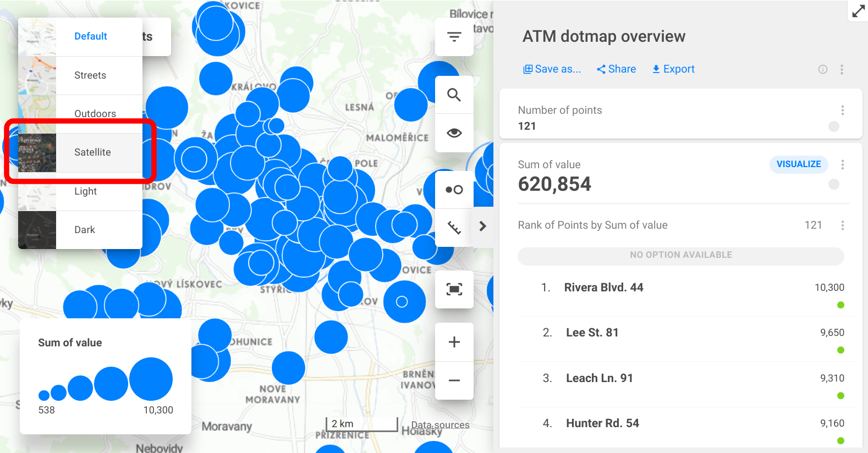Select the Satellite basemap option

(x=92, y=152)
